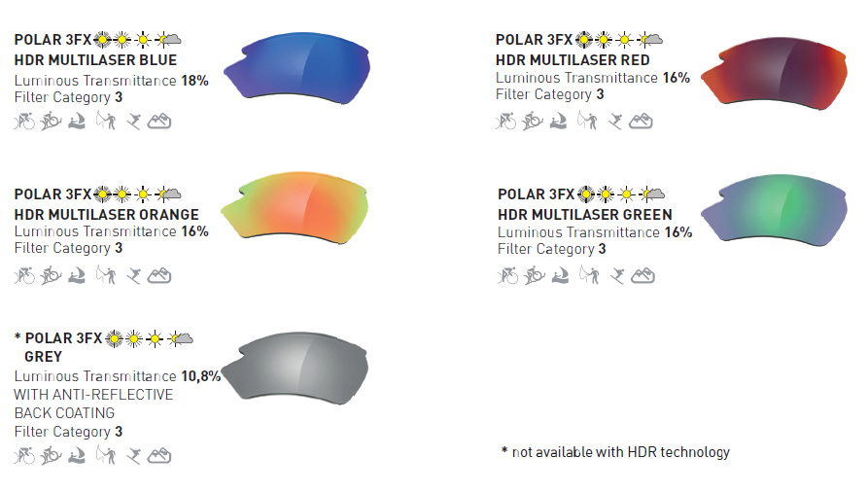The image size is (868, 493).
Task: Click the partly cloudy icon beside Grey lens title
Action: point(181,338)
